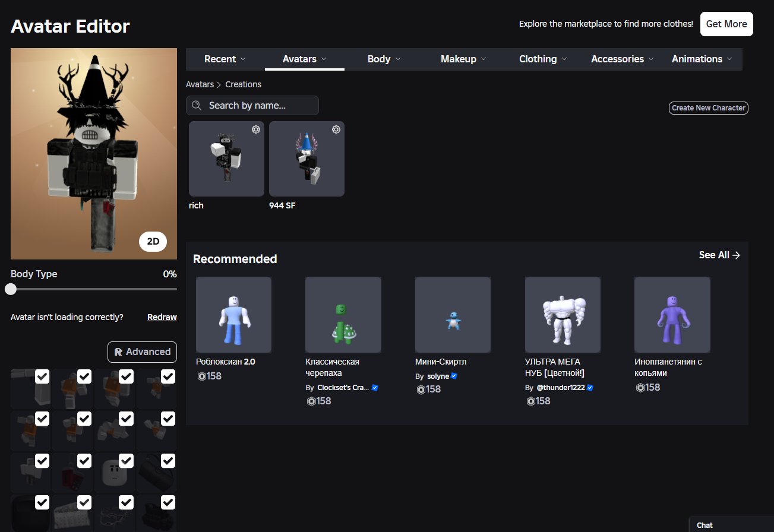Open the Chat panel bar
774x532 pixels.
732,525
